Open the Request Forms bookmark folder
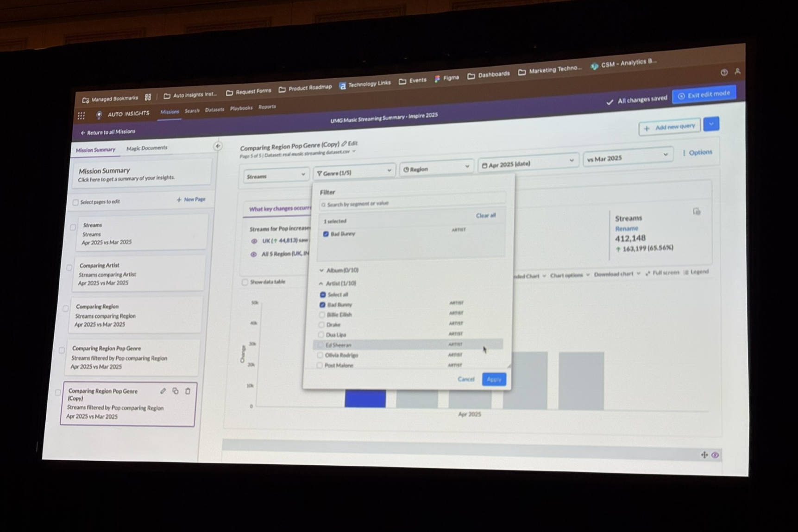 (249, 92)
